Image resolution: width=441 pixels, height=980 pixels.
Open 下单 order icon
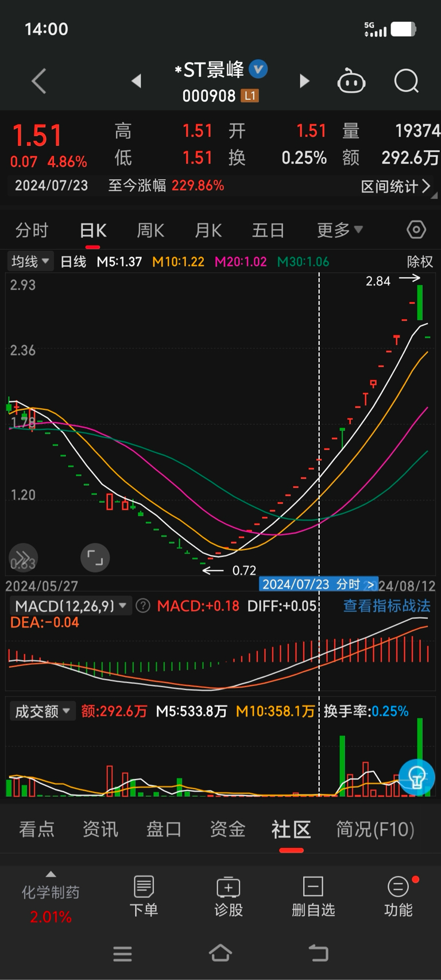pos(144,896)
